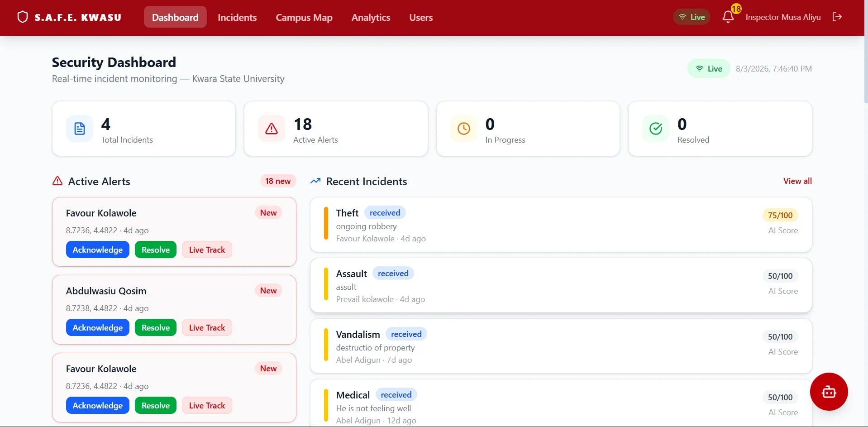868x427 pixels.
Task: Click the In Progress stat card label
Action: [x=505, y=140]
